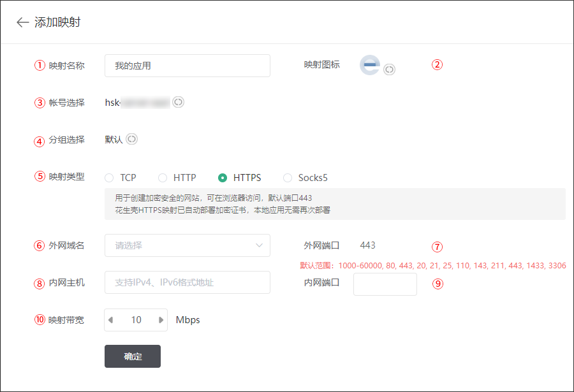This screenshot has height=392, width=574.
Task: Increase 映射带宽 with the right arrow
Action: click(x=161, y=320)
